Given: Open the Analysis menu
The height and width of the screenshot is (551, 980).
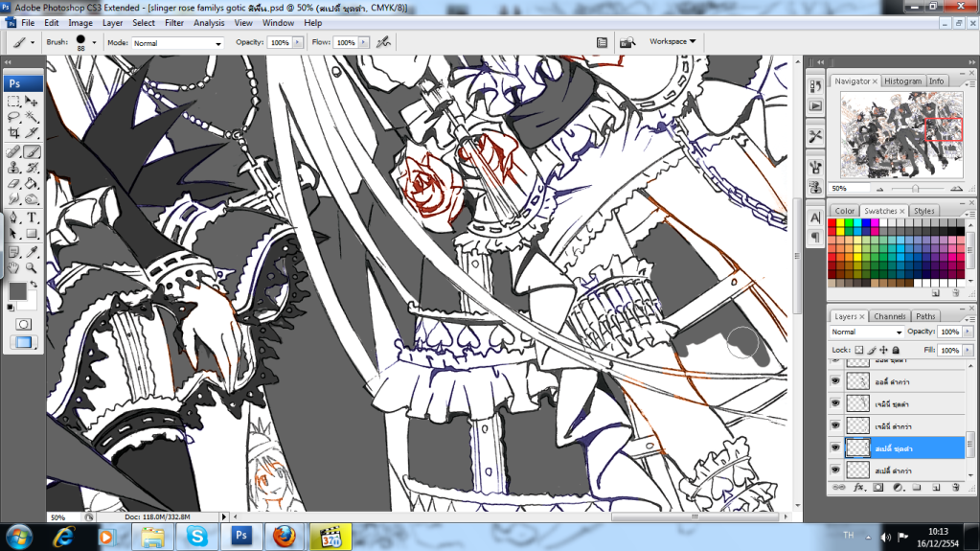Looking at the screenshot, I should [x=209, y=22].
